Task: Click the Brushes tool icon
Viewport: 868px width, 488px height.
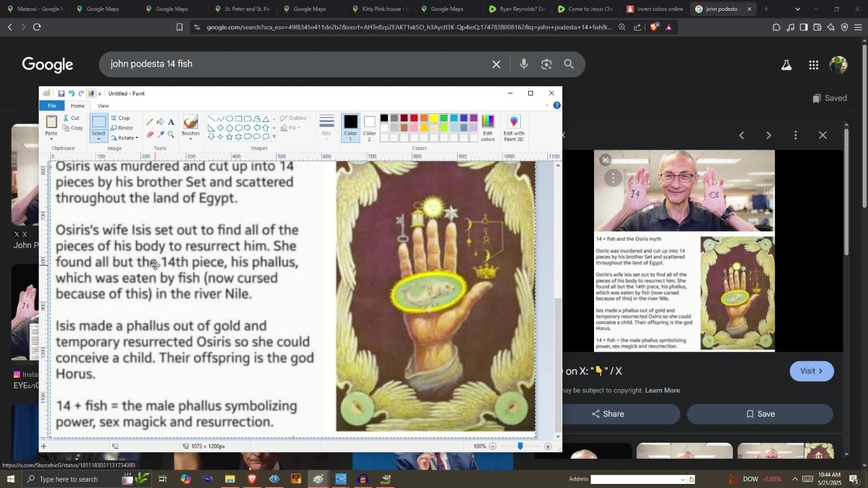Action: pyautogui.click(x=191, y=122)
